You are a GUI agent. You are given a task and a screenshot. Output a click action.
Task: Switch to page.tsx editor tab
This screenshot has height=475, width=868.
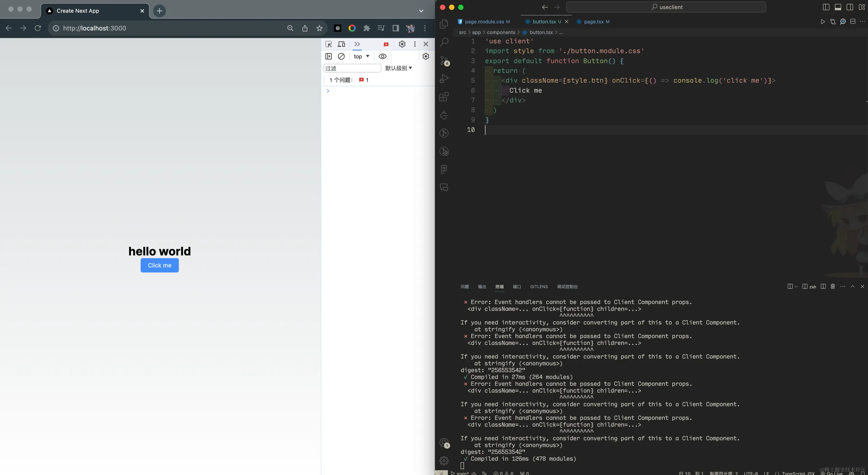click(x=593, y=22)
